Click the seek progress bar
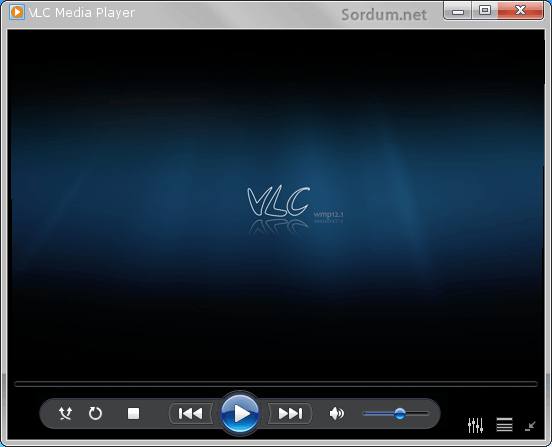 tap(276, 384)
